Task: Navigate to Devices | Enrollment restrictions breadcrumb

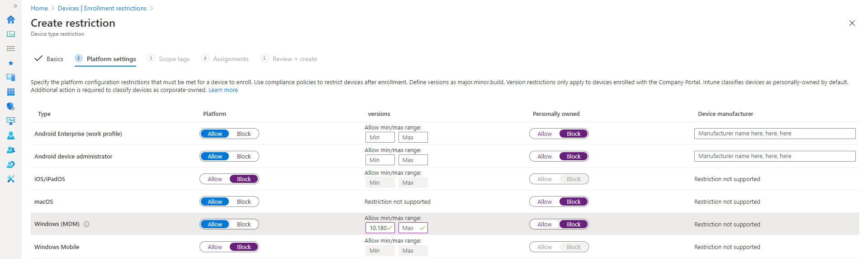Action: [102, 8]
